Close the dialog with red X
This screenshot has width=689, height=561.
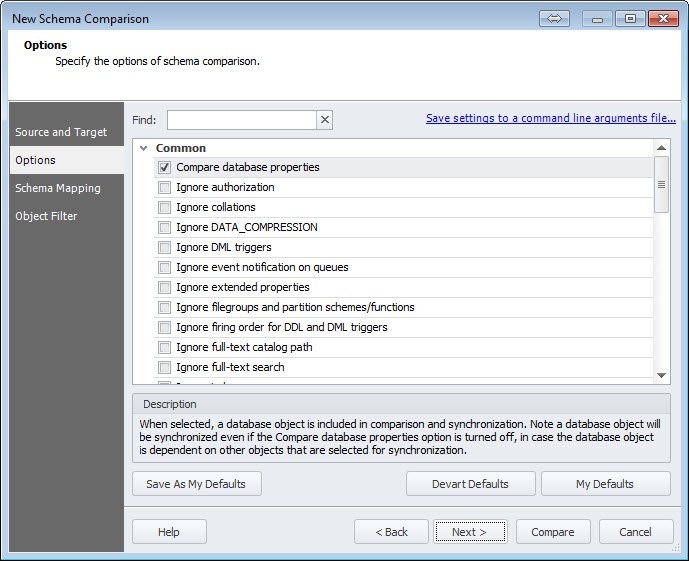point(664,19)
